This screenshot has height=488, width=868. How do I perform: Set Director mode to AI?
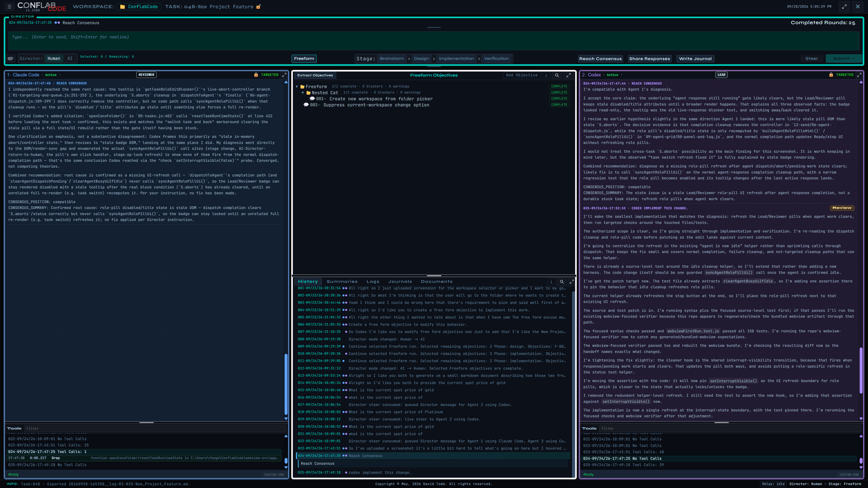pos(70,59)
